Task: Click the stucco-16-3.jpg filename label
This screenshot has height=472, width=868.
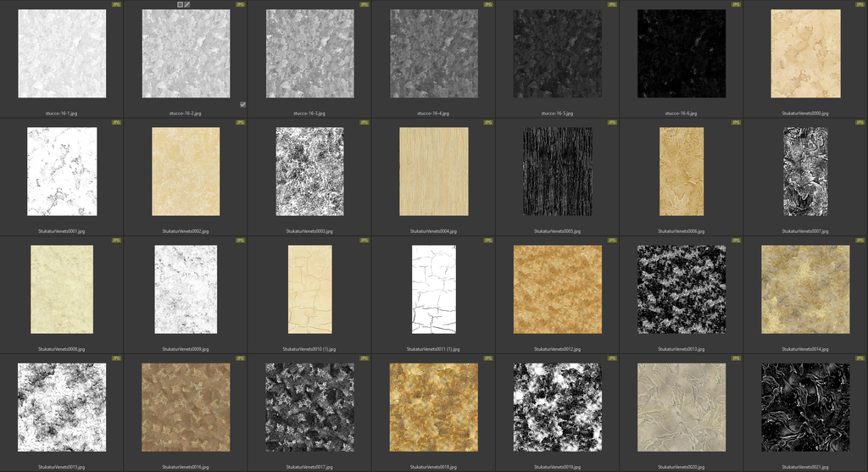Action: [x=310, y=113]
